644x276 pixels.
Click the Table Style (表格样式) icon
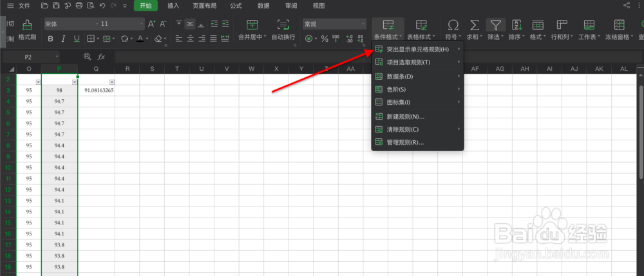click(421, 25)
